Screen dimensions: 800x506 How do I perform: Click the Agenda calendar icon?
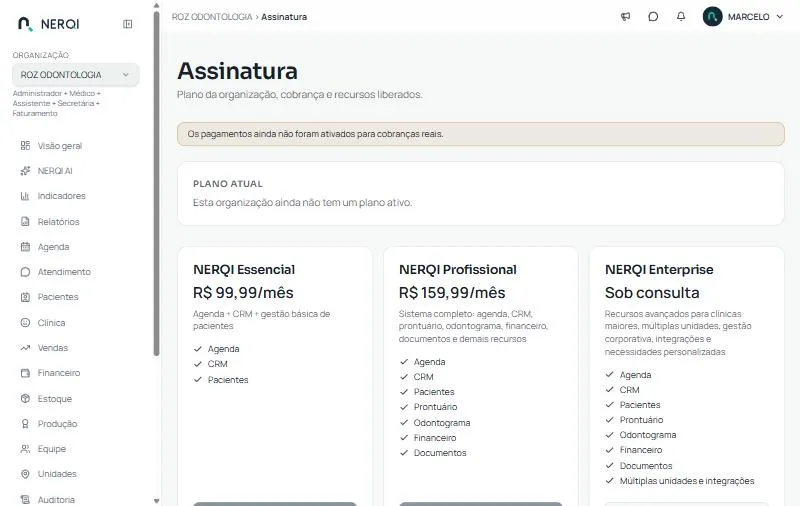pyautogui.click(x=25, y=247)
